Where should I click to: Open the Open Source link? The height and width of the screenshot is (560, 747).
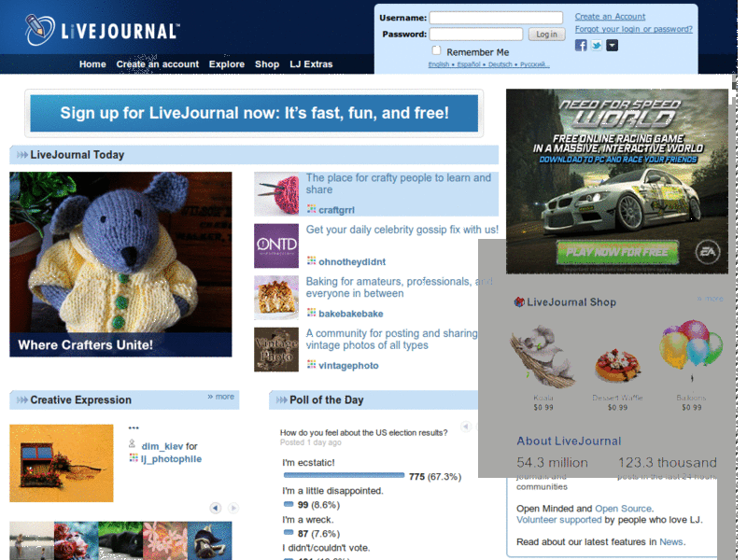point(623,509)
